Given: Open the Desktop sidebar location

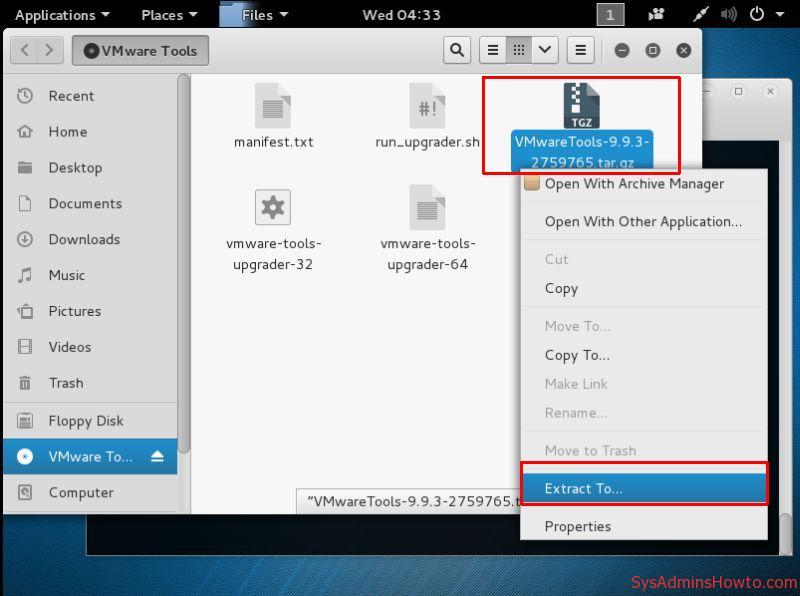Looking at the screenshot, I should click(90, 167).
